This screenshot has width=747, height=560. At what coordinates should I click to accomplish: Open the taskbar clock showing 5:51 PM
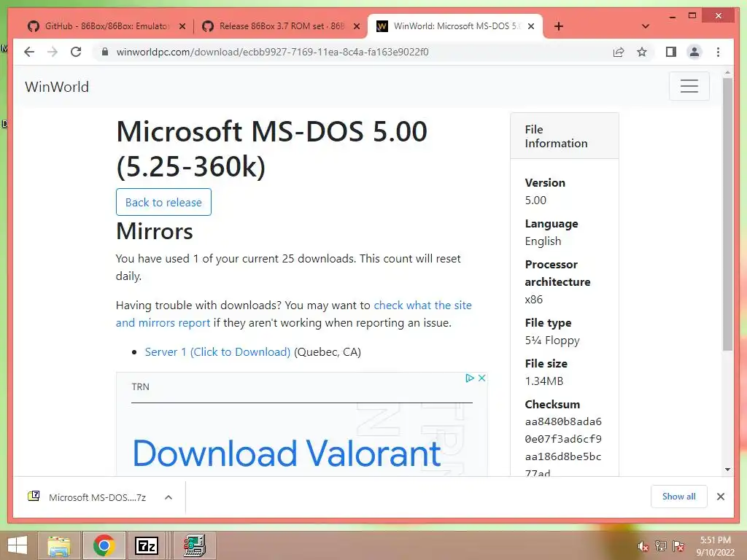pos(716,546)
